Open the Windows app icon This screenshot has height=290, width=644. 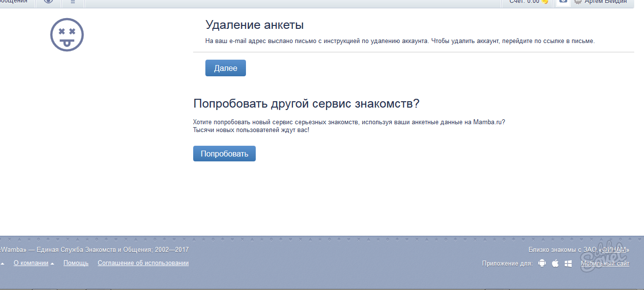[x=568, y=264]
